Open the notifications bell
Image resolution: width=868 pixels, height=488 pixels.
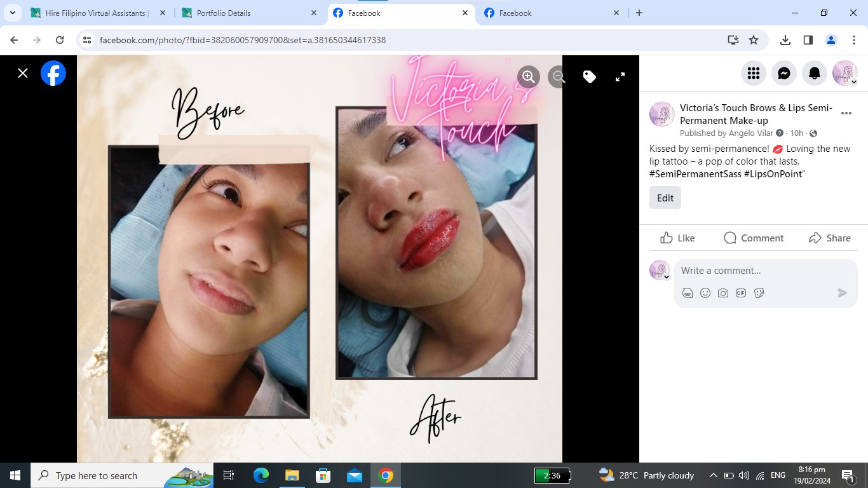tap(815, 73)
